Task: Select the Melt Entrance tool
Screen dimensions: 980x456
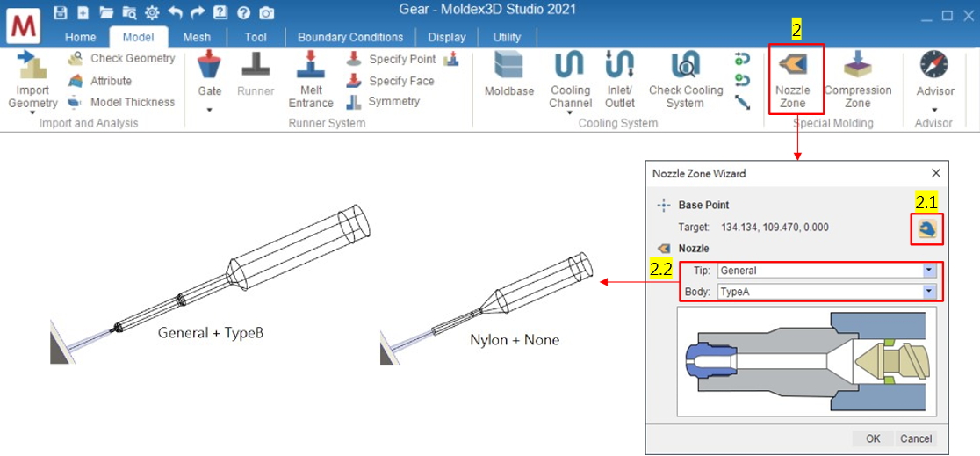Action: coord(311,79)
